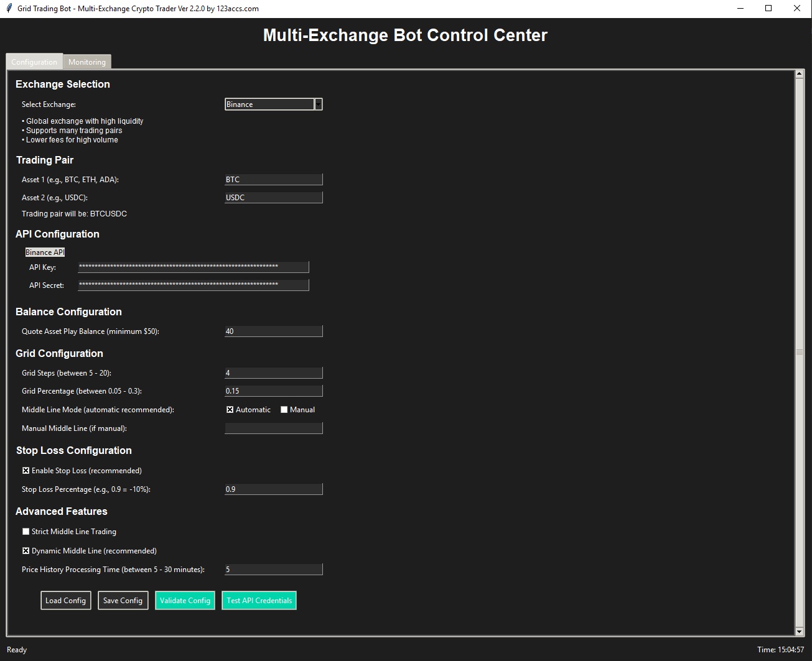This screenshot has height=661, width=812.
Task: Click the Asset 2 input containing USDC
Action: point(274,198)
